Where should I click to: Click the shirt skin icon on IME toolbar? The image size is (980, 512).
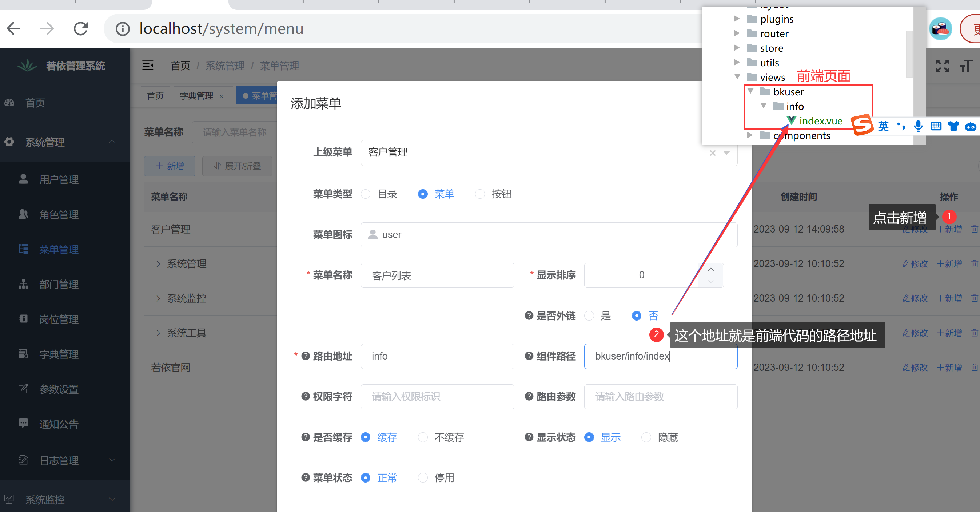(x=953, y=126)
